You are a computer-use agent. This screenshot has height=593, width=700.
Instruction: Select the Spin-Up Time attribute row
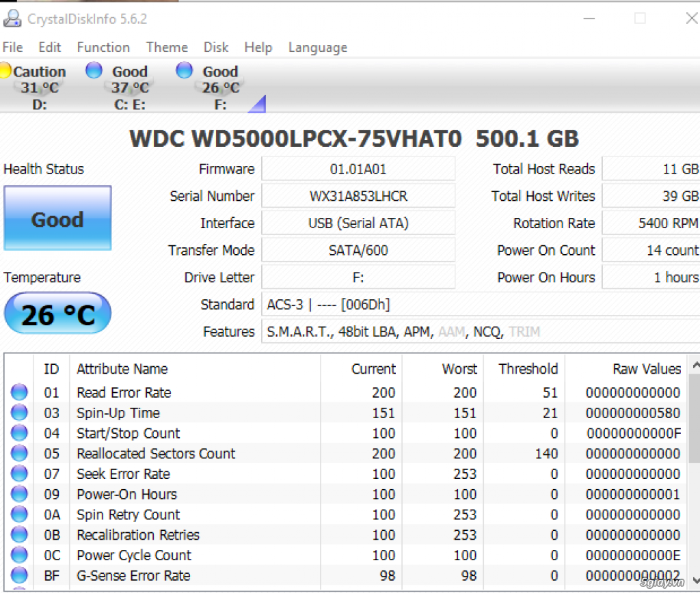point(347,413)
